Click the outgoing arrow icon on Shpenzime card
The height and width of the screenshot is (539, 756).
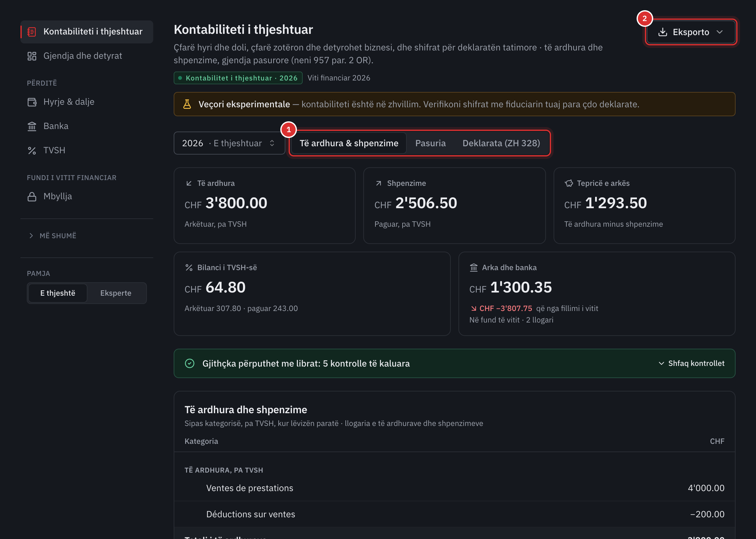coord(379,183)
